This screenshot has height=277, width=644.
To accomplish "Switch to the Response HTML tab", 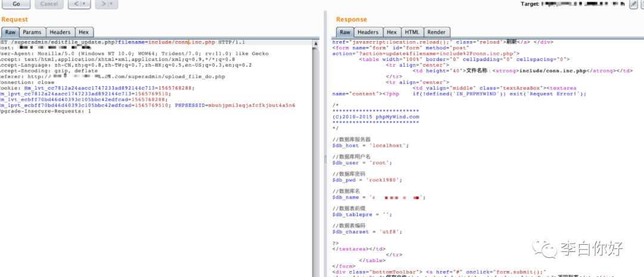I will pos(413,32).
